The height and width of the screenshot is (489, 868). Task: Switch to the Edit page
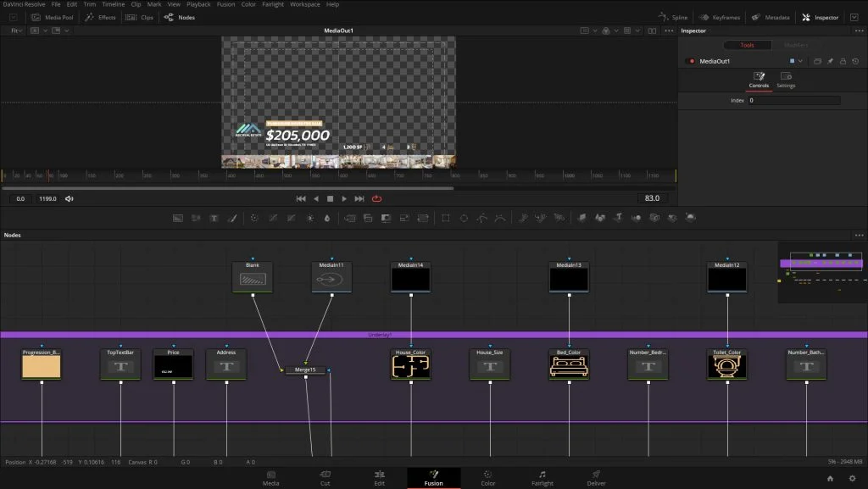click(x=379, y=478)
